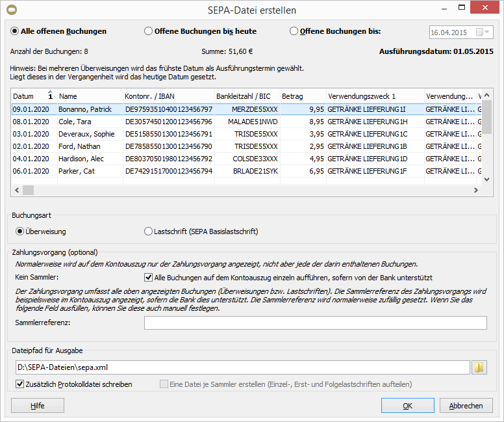The height and width of the screenshot is (422, 504).
Task: Confirm with the OK button
Action: pos(408,406)
